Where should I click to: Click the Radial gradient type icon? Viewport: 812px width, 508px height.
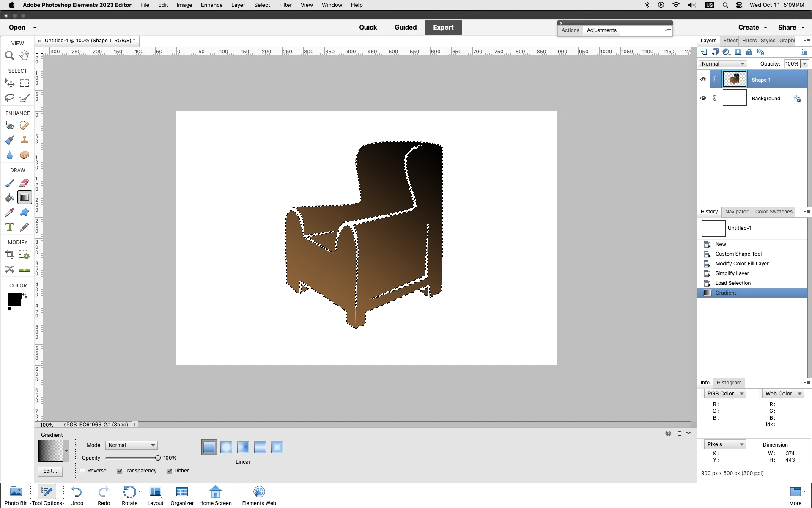pyautogui.click(x=226, y=447)
